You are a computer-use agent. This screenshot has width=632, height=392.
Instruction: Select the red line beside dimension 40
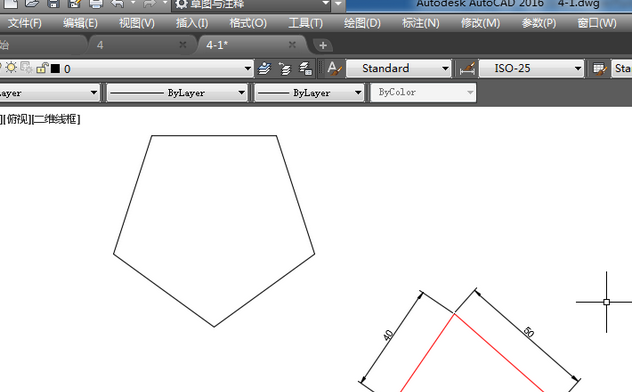click(427, 353)
